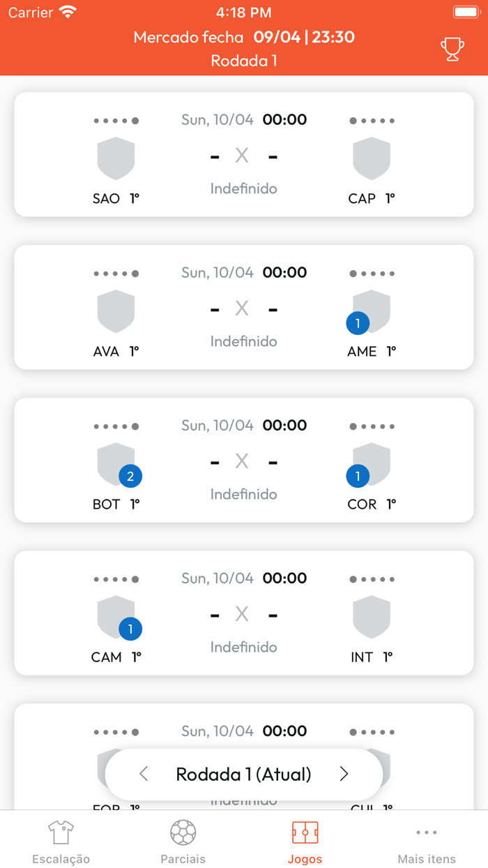Tap the INT team shield
The image size is (488, 868).
[x=372, y=617]
